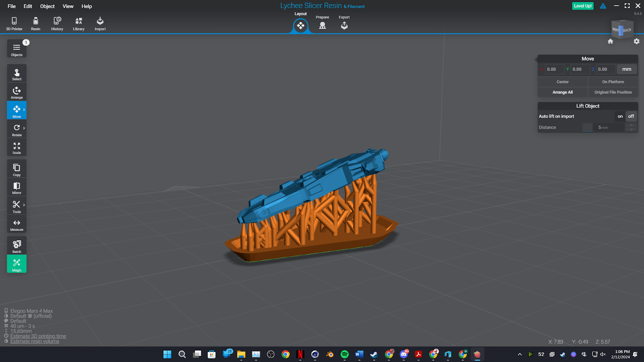Open the File menu
The height and width of the screenshot is (362, 644).
[12, 6]
